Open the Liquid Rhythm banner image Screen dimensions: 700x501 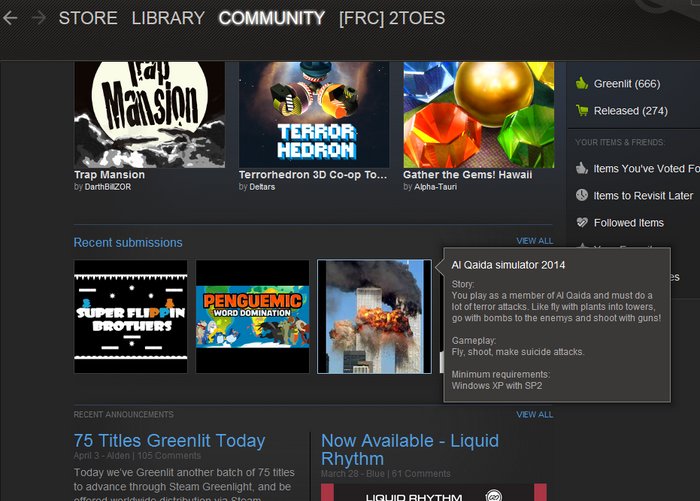433,492
